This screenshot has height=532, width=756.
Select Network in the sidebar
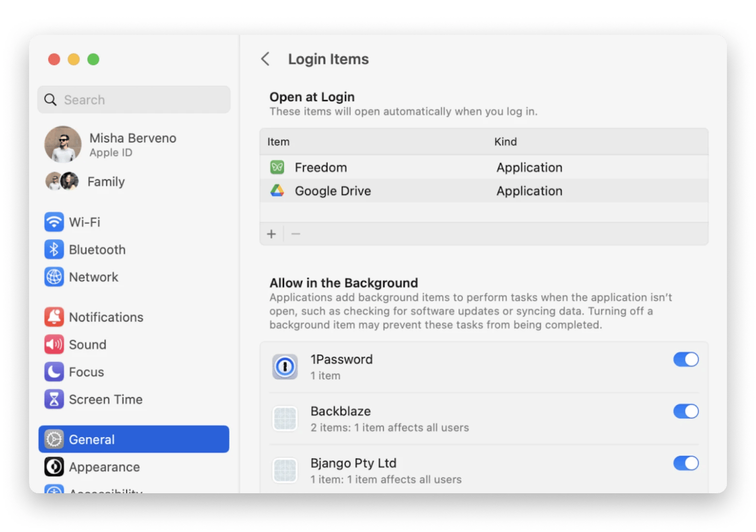click(134, 277)
